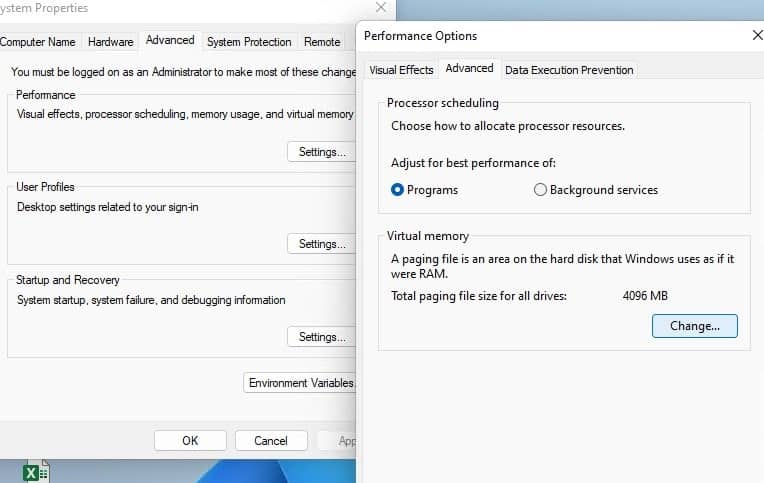Open Startup and Recovery Settings

pyautogui.click(x=321, y=337)
